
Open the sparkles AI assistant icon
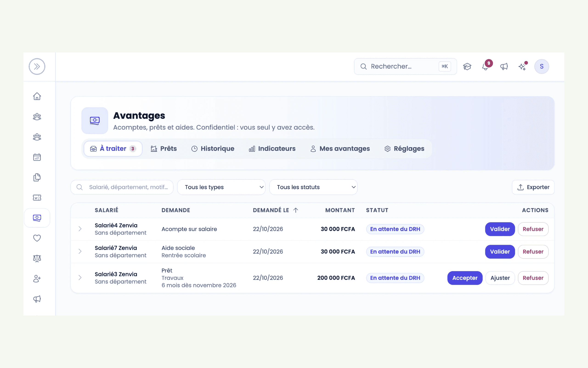coord(522,66)
